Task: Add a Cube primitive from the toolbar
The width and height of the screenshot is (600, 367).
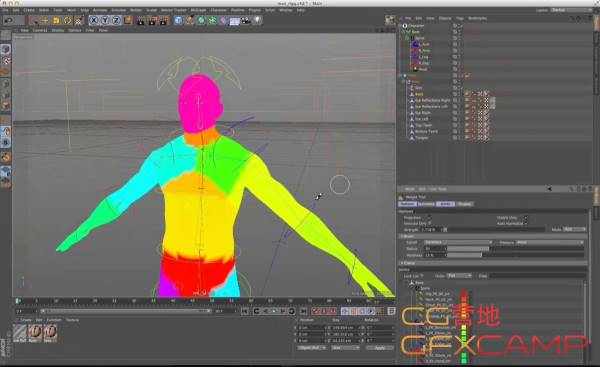Action: (x=178, y=20)
